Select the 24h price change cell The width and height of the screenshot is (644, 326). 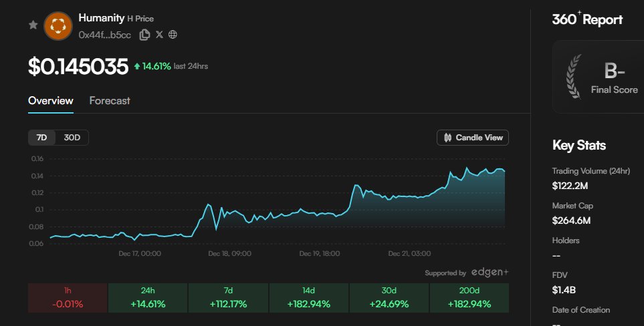point(147,298)
